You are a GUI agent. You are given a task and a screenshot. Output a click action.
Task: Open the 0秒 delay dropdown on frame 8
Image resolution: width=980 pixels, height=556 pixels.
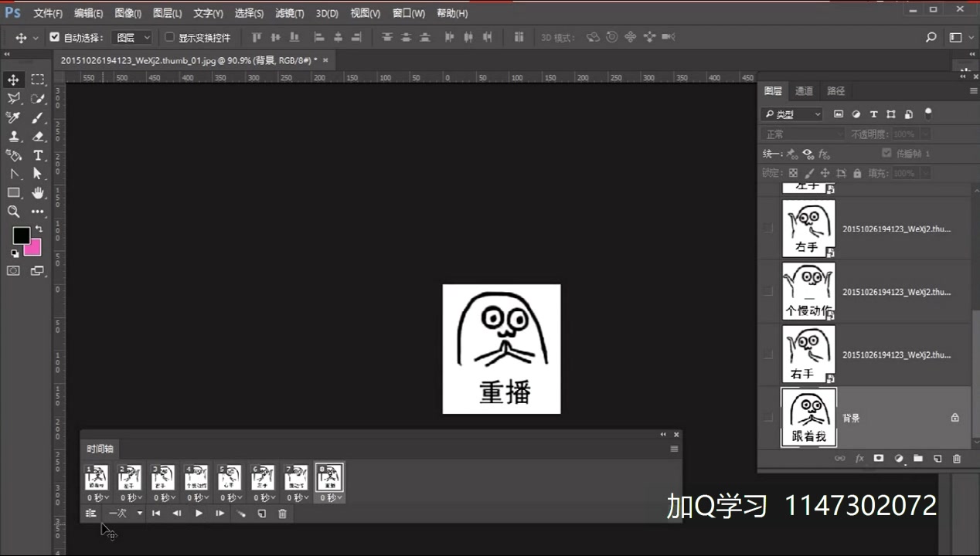pyautogui.click(x=329, y=497)
